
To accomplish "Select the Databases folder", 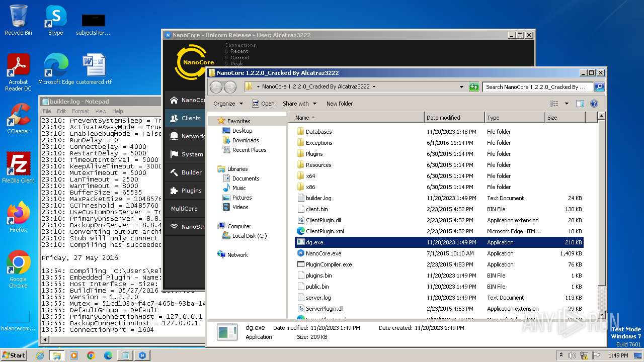I will click(x=318, y=132).
